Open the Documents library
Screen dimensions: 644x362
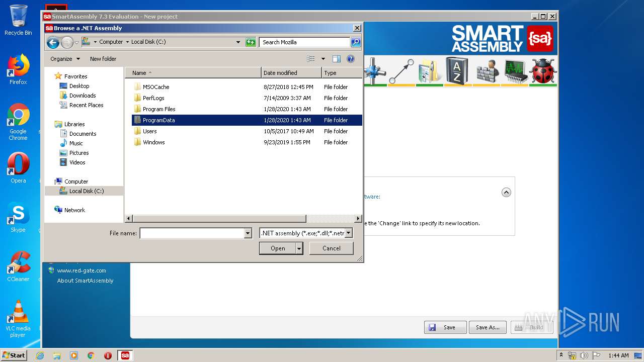(x=83, y=134)
